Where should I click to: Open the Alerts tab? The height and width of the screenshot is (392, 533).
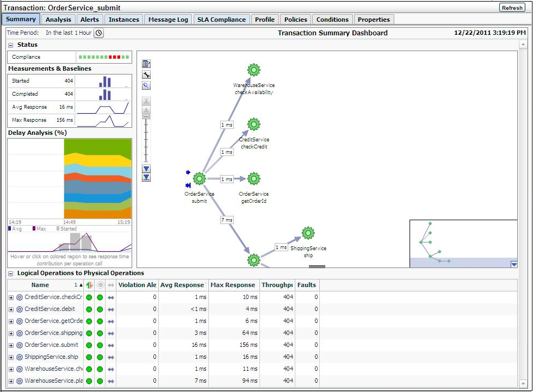click(x=90, y=20)
